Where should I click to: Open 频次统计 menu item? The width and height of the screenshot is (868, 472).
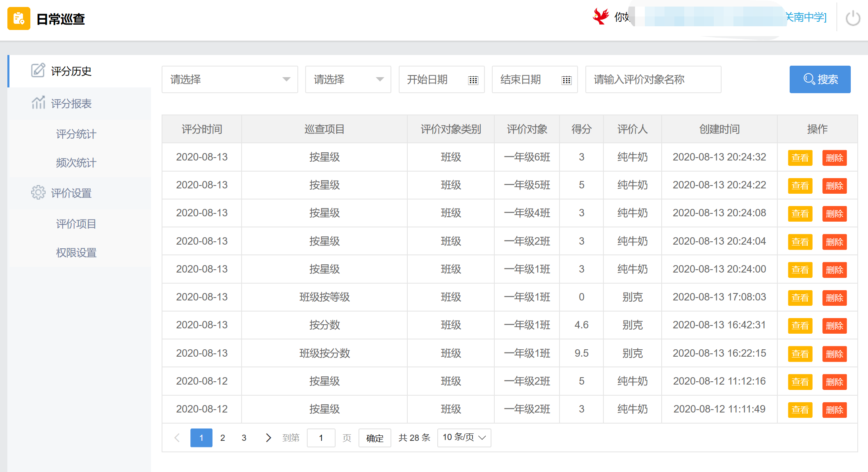76,163
